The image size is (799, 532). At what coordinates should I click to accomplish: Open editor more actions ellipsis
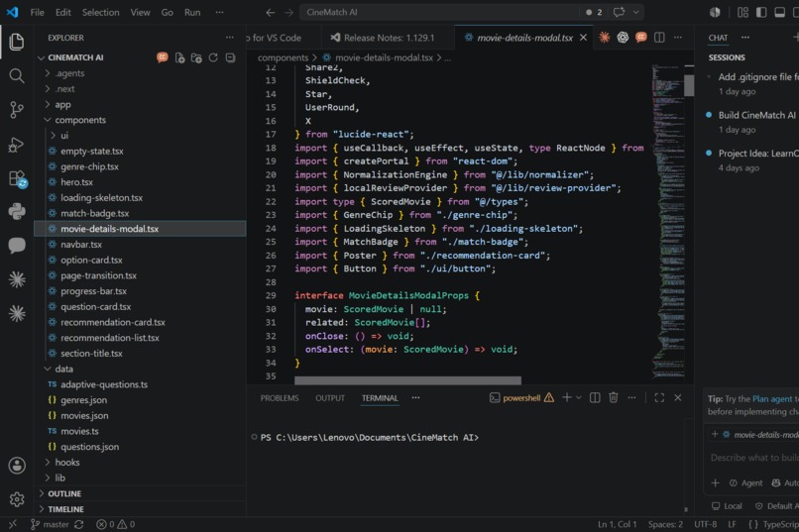click(x=678, y=38)
